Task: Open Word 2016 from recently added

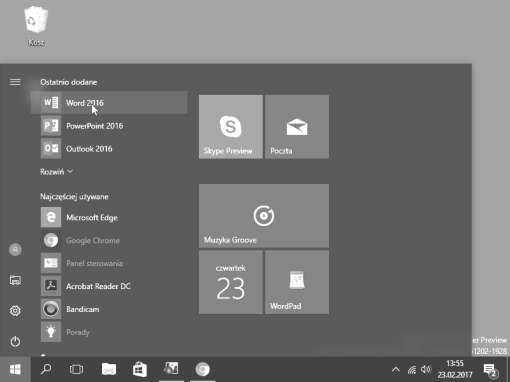Action: (x=109, y=103)
